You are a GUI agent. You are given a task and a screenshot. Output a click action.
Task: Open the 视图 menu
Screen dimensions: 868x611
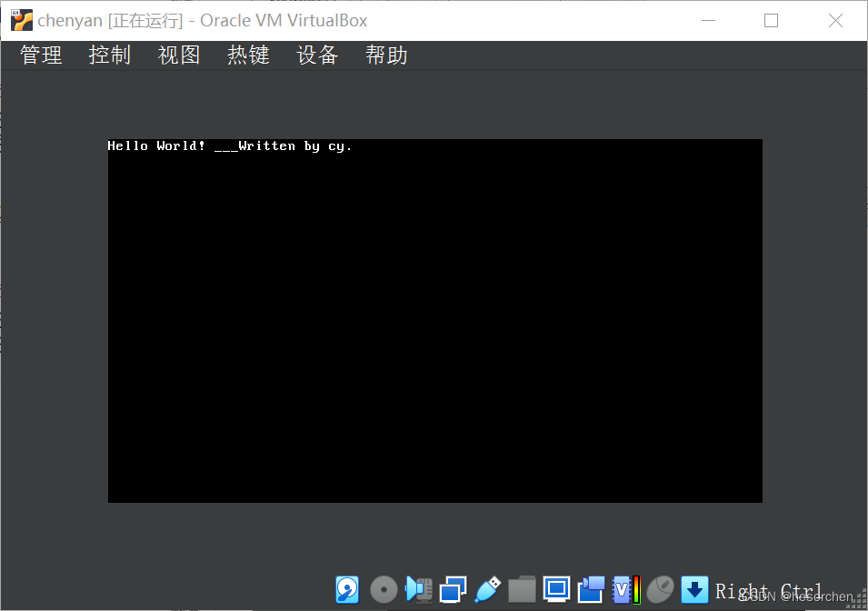[x=179, y=55]
